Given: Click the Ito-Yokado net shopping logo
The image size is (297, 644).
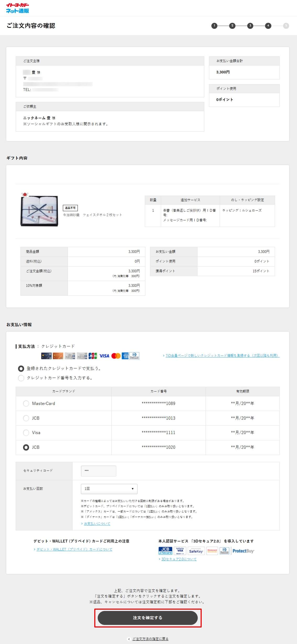Looking at the screenshot, I should (18, 8).
